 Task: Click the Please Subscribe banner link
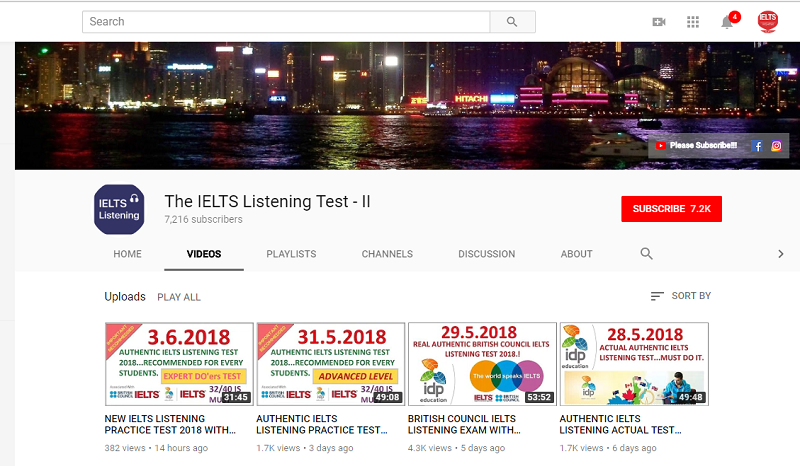click(x=696, y=145)
